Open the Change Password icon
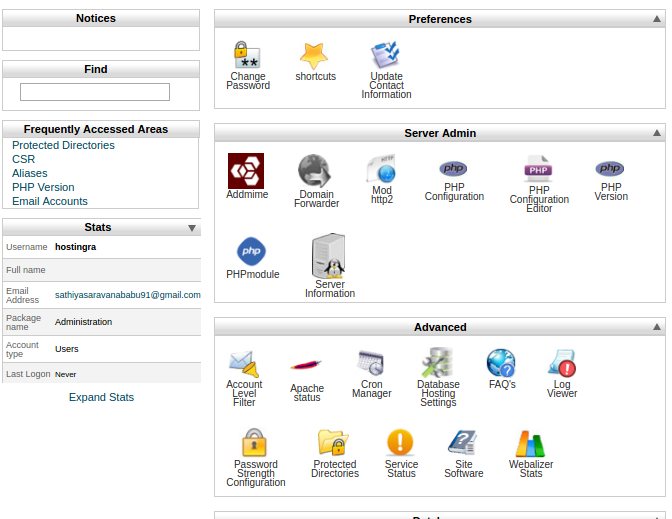This screenshot has width=672, height=519. (247, 55)
